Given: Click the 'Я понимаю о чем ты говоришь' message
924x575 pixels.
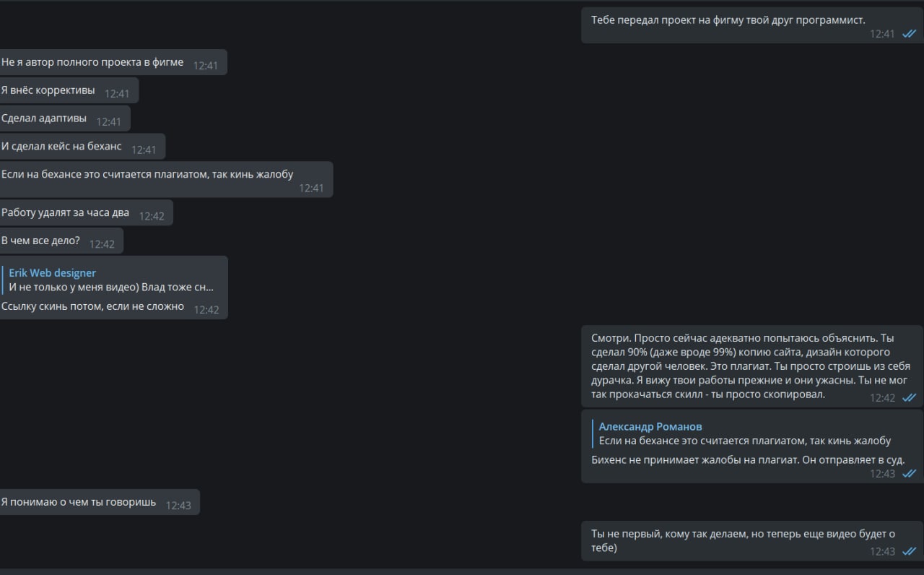Looking at the screenshot, I should [x=79, y=502].
